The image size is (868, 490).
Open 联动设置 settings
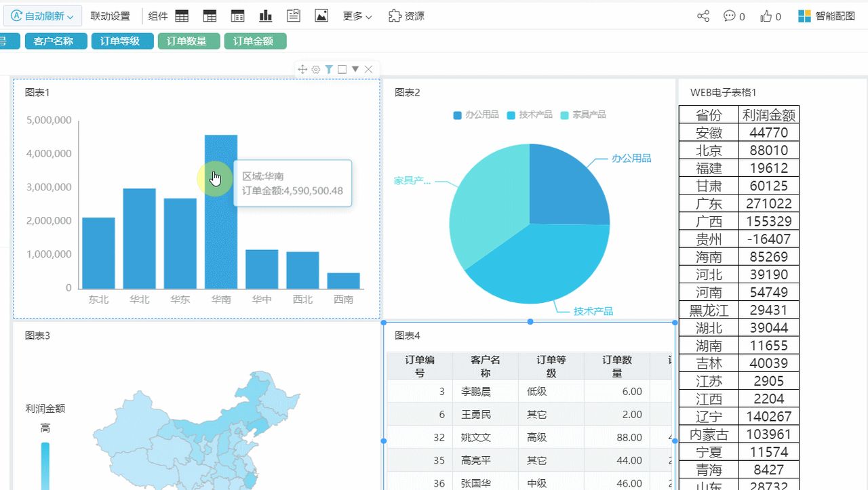[111, 15]
